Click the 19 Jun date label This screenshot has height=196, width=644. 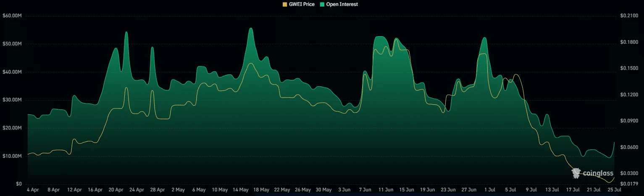coord(428,190)
